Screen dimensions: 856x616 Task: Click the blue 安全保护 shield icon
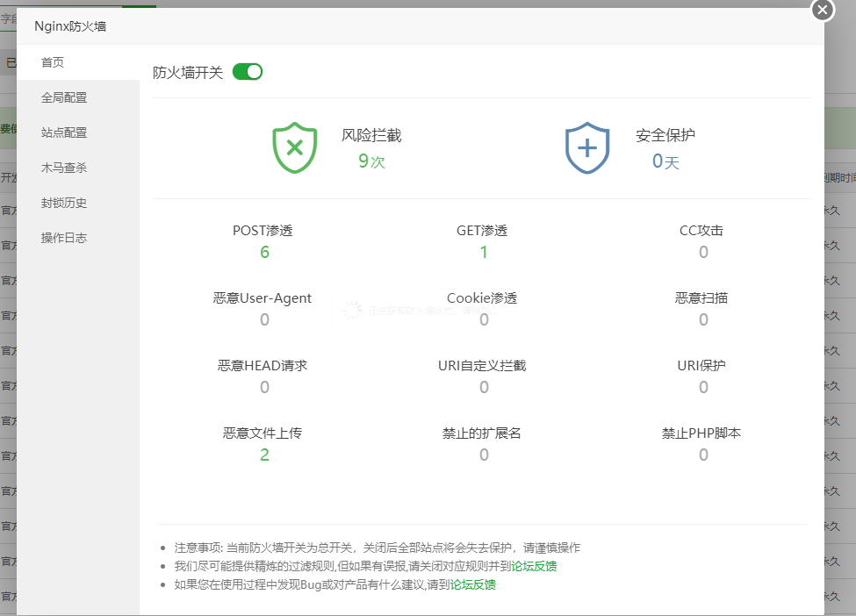click(x=587, y=148)
